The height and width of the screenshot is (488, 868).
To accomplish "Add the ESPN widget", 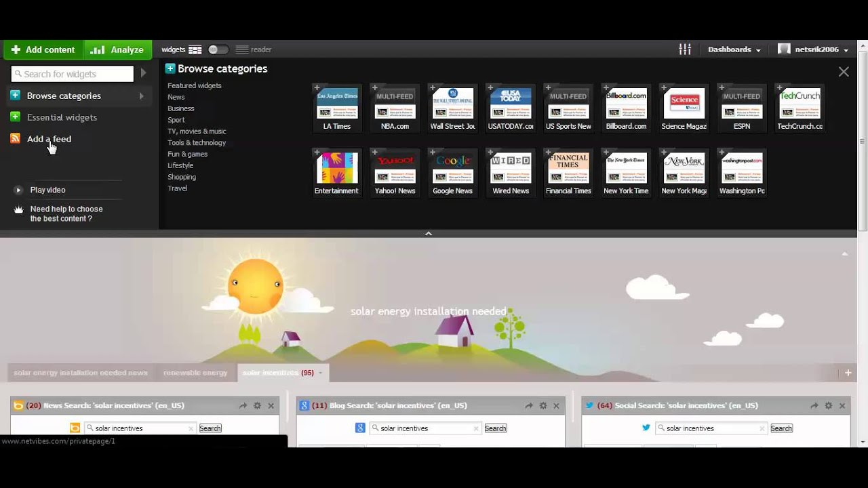I will pyautogui.click(x=742, y=108).
